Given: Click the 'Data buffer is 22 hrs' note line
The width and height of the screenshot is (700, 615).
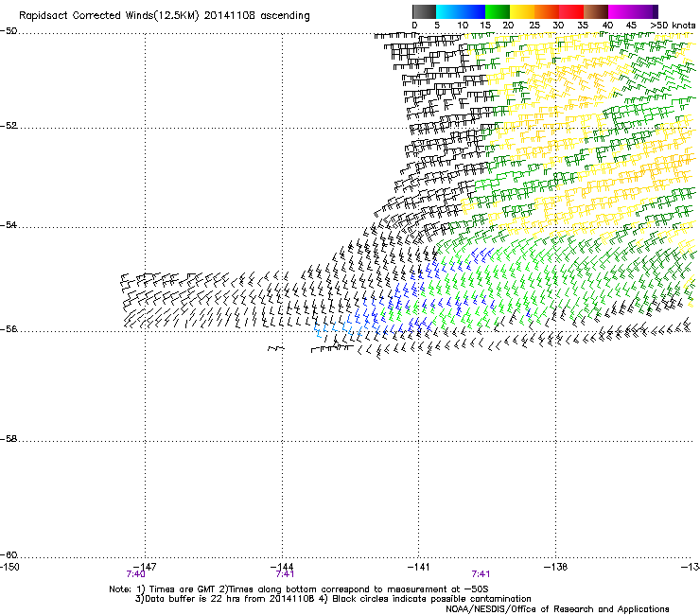Looking at the screenshot, I should 333,599.
